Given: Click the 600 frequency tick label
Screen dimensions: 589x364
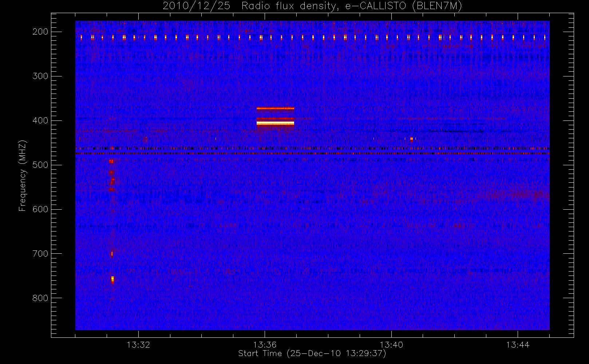Looking at the screenshot, I should click(x=40, y=209).
